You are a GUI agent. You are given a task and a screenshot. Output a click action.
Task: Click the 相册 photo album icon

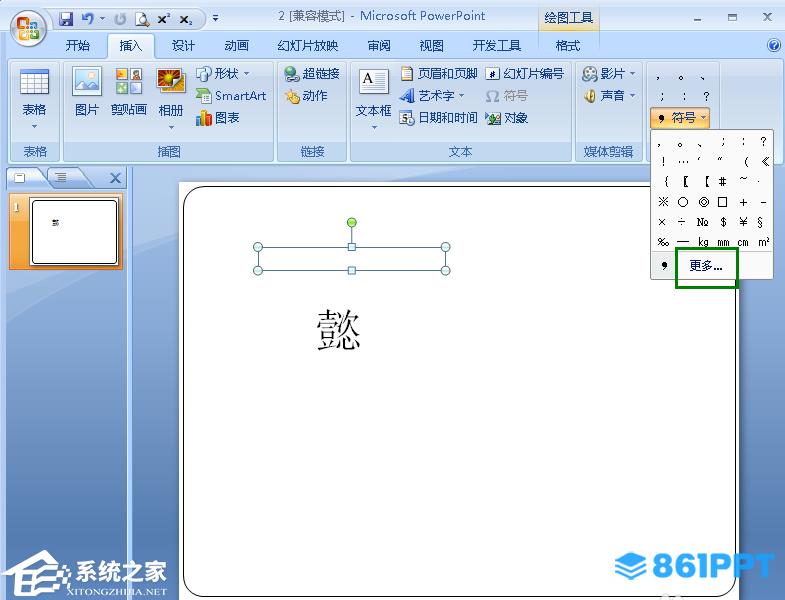171,81
